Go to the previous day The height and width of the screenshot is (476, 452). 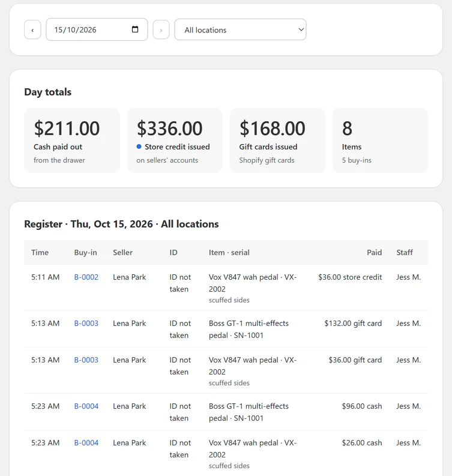pos(32,30)
